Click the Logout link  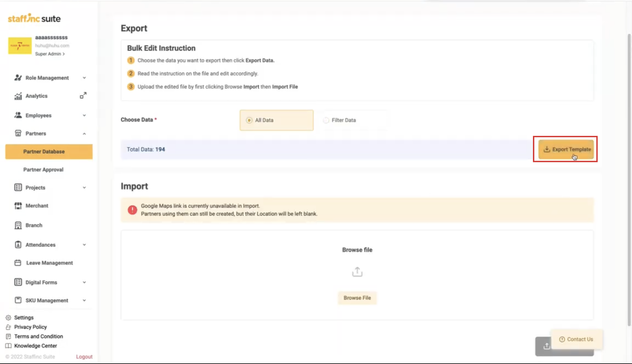84,357
